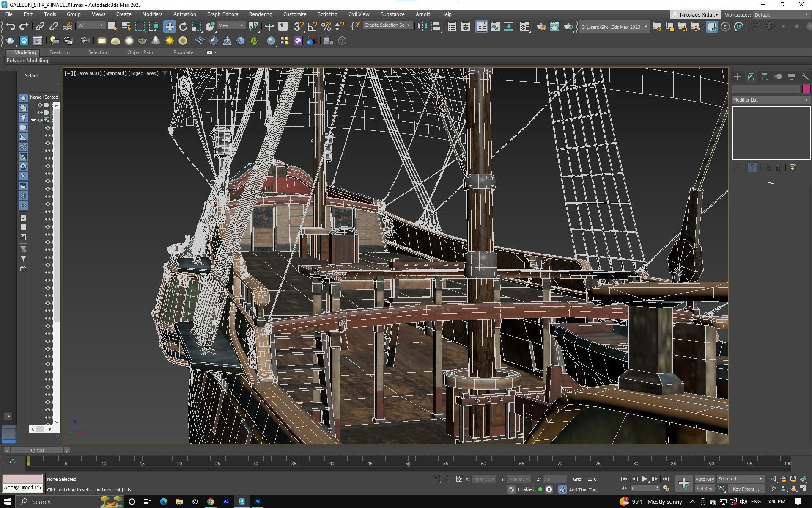
Task: Open the Material Editor icon
Action: tap(524, 27)
